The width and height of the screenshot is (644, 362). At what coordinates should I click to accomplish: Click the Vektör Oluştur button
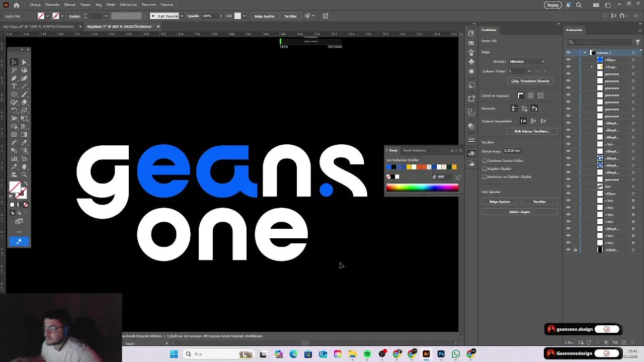519,212
